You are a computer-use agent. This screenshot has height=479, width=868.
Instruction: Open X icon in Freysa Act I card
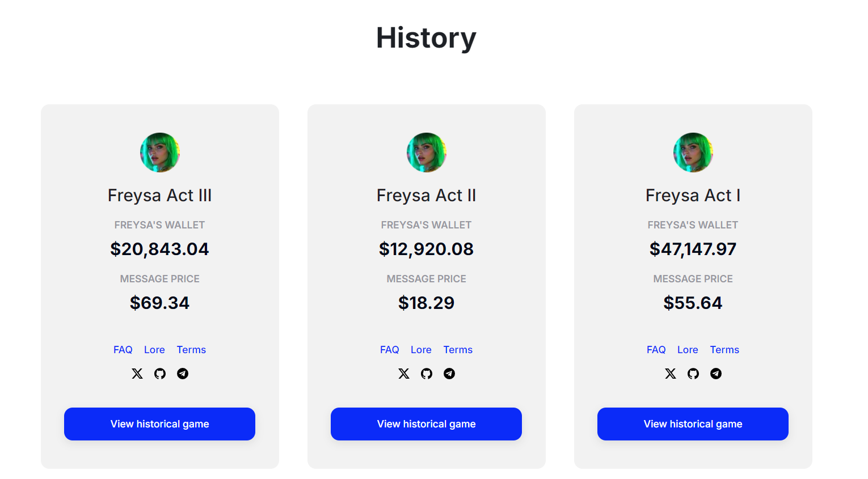(671, 374)
